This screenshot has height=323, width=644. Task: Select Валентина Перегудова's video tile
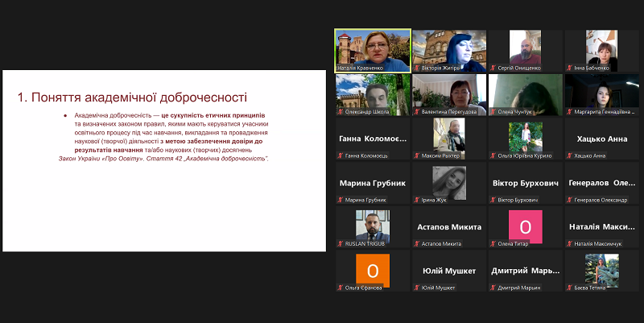click(x=449, y=94)
